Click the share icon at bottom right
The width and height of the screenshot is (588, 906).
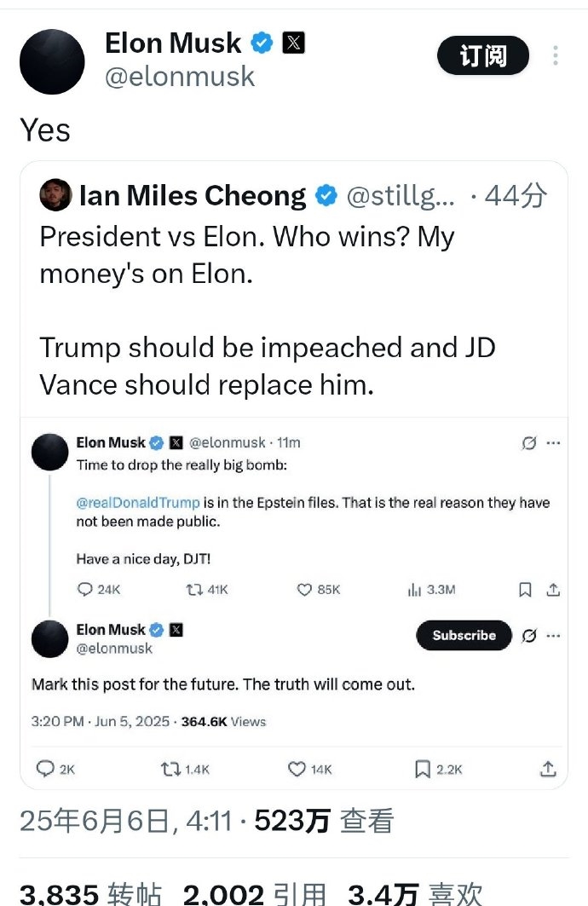click(x=548, y=769)
